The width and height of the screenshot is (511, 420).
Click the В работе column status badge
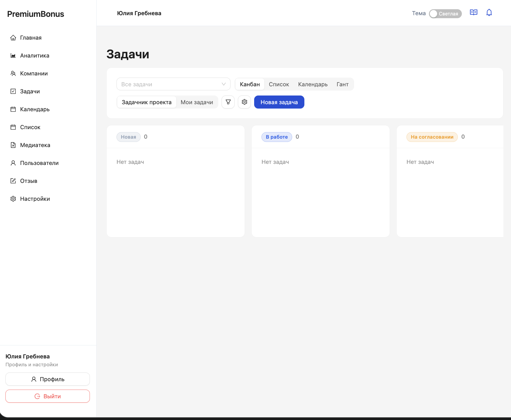(x=277, y=137)
